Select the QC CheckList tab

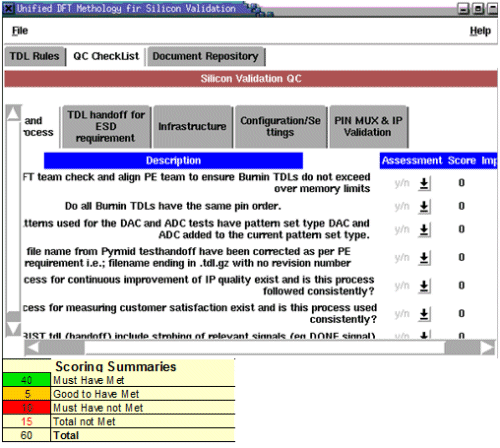tap(106, 56)
